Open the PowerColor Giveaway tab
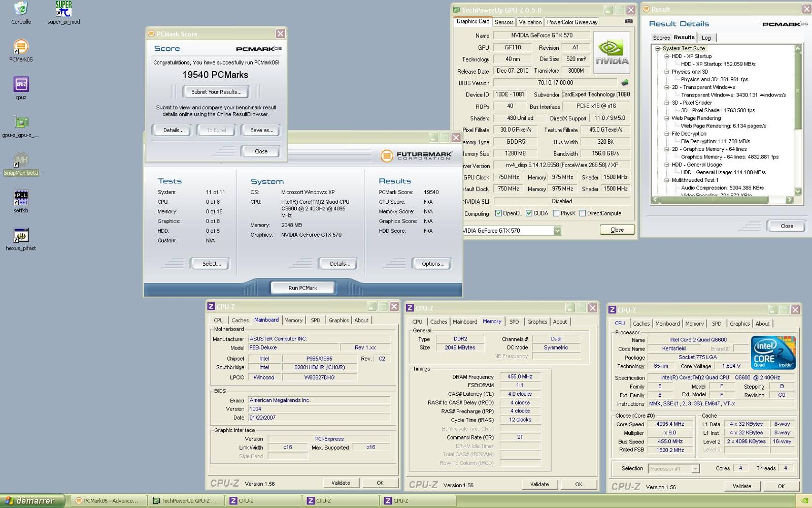Screen dimensions: 812x508 click(x=572, y=22)
